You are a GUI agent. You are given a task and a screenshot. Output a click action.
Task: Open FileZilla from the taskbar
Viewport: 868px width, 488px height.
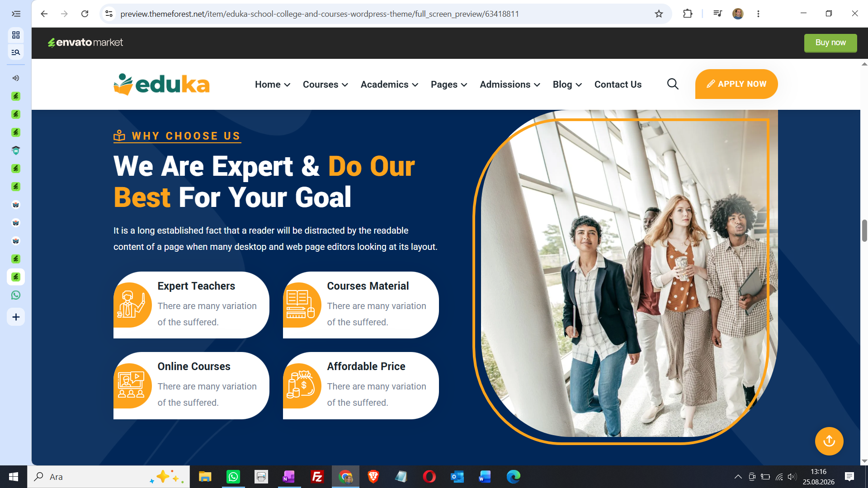point(317,477)
